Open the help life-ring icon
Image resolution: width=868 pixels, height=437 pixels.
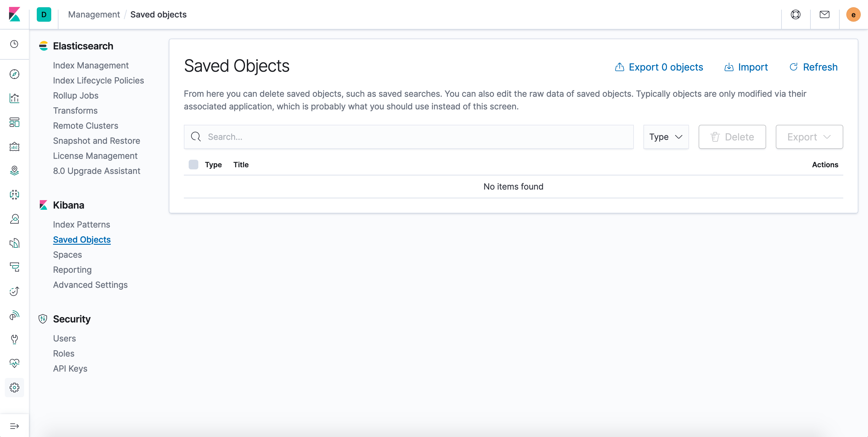796,14
